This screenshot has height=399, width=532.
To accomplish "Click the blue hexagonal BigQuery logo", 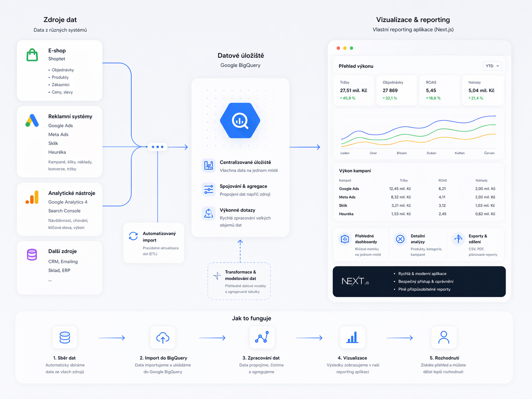I will pyautogui.click(x=240, y=121).
